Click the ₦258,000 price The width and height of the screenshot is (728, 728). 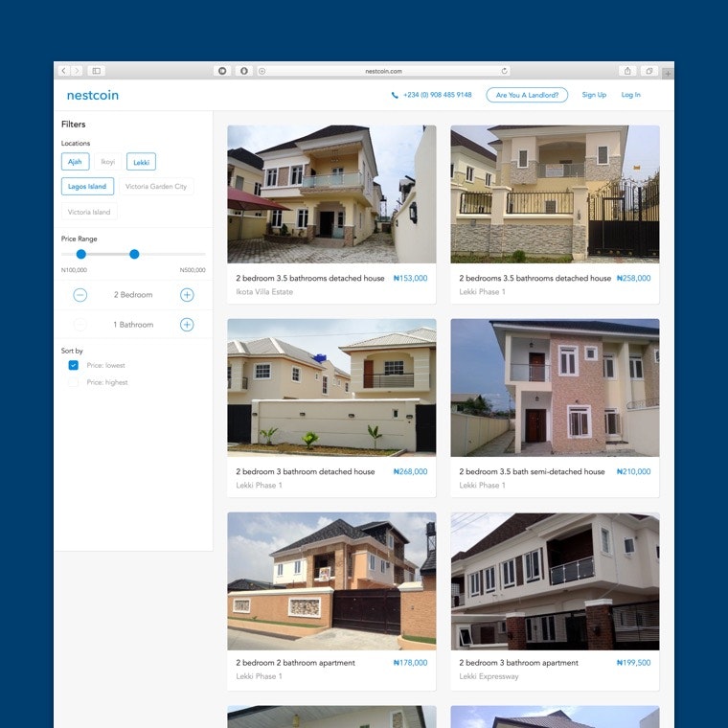pos(634,278)
